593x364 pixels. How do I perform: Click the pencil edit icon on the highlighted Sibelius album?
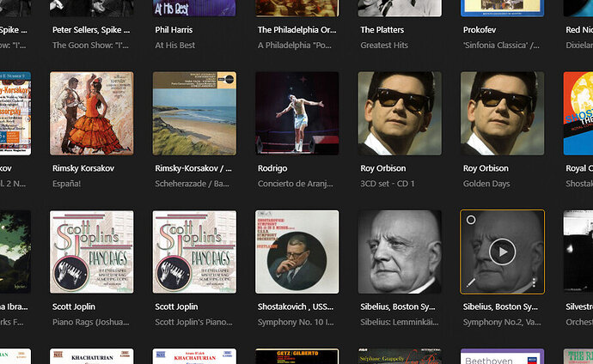point(470,282)
